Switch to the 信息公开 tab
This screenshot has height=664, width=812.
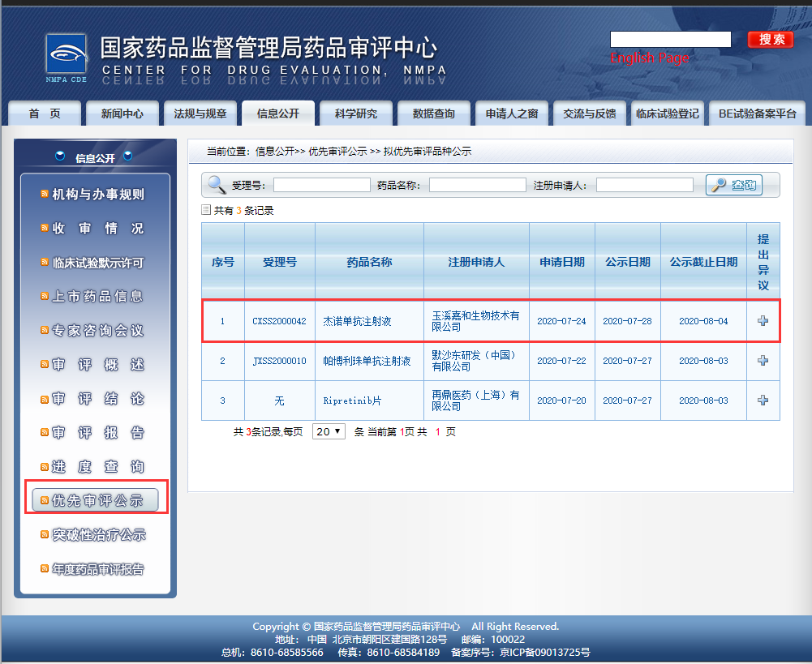point(277,114)
